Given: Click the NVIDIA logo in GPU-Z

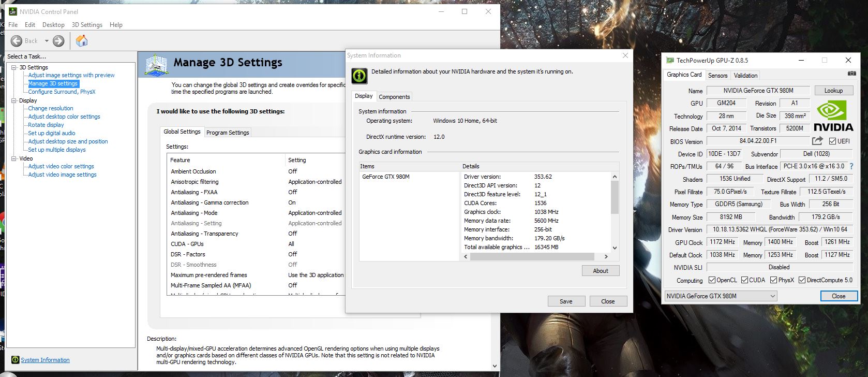Looking at the screenshot, I should (833, 117).
